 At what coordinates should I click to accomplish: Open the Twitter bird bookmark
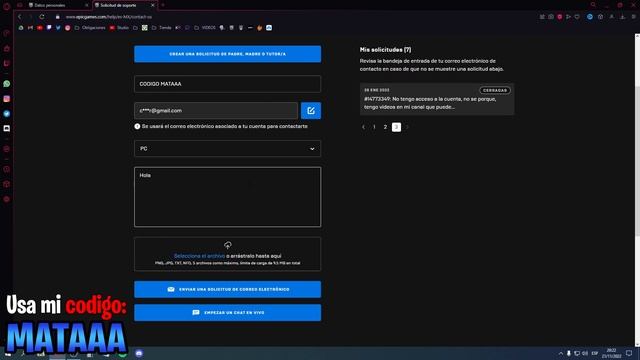(x=58, y=28)
